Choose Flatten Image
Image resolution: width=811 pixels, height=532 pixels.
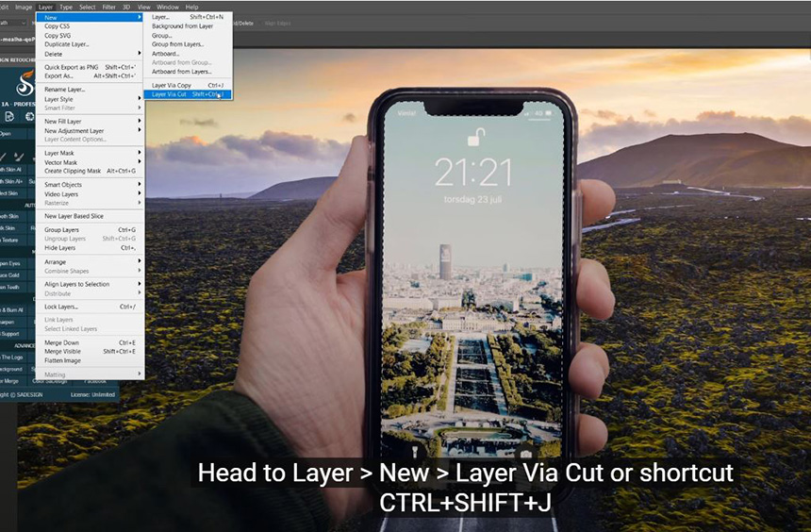[x=90, y=360]
